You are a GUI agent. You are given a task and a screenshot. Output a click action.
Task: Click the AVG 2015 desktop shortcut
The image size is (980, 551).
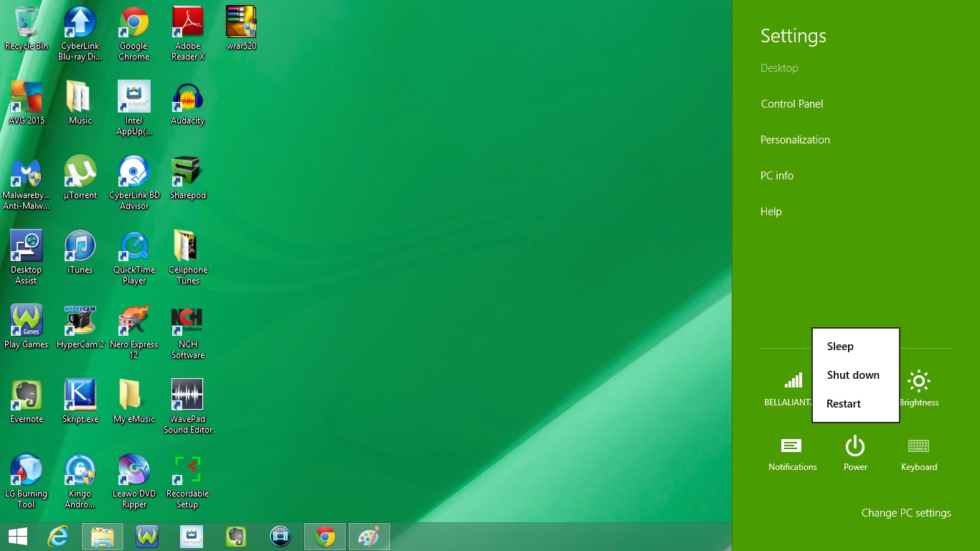tap(27, 103)
